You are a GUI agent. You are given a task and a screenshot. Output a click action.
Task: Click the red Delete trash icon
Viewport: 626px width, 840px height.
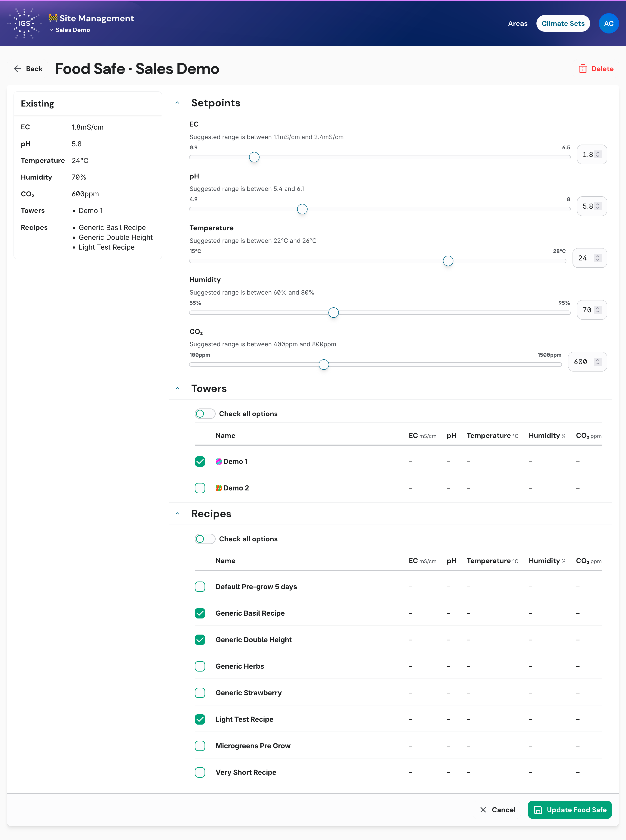[x=583, y=68]
